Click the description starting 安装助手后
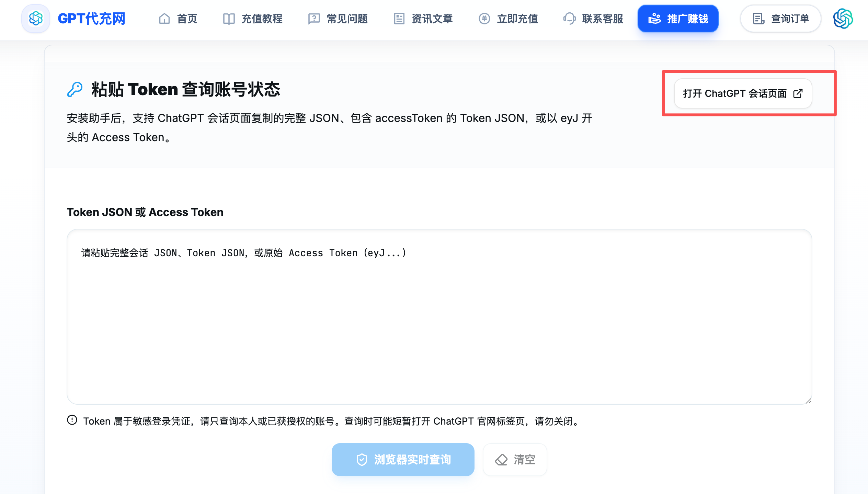This screenshot has width=868, height=494. [330, 128]
